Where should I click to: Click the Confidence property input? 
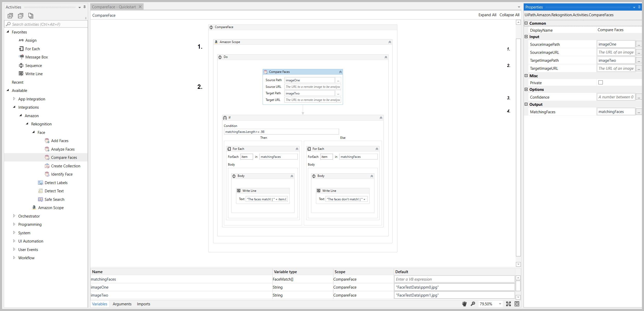616,97
